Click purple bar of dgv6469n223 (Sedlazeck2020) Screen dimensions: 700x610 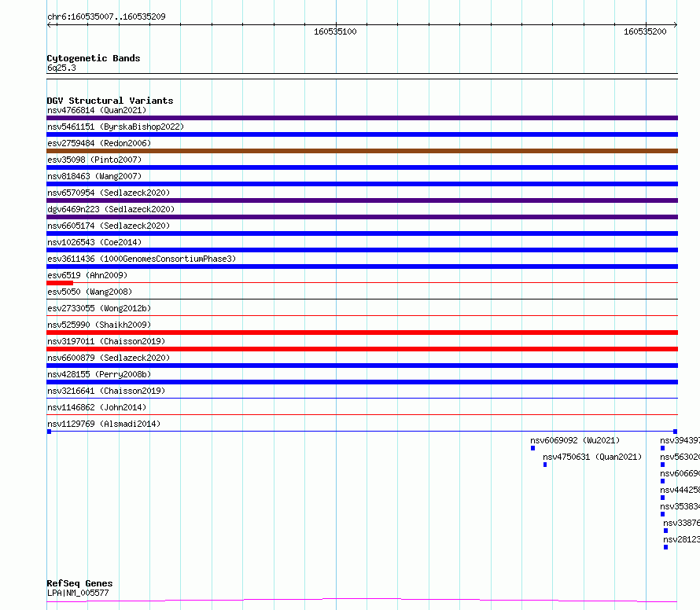pos(362,217)
